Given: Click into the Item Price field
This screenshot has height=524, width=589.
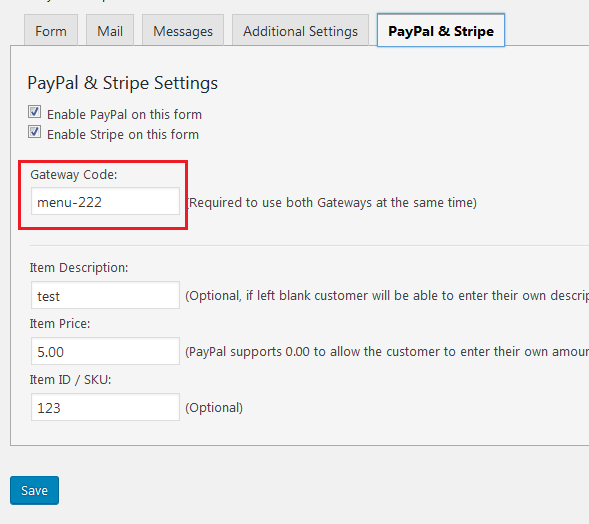Looking at the screenshot, I should click(105, 351).
